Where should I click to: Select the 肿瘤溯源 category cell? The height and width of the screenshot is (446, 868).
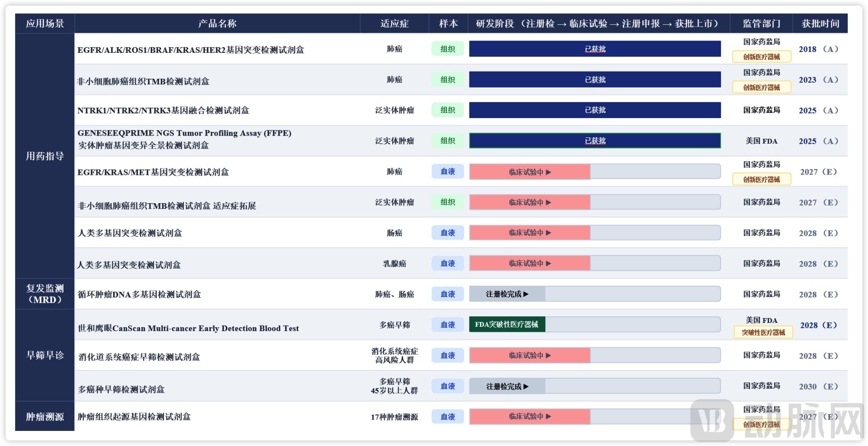[45, 416]
